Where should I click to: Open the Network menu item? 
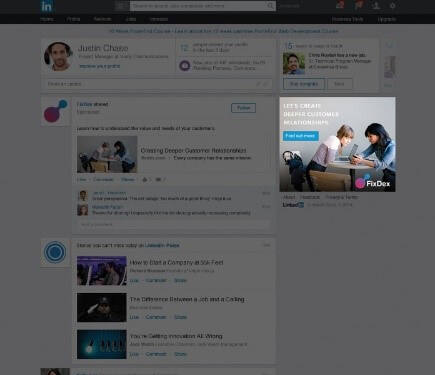click(103, 19)
